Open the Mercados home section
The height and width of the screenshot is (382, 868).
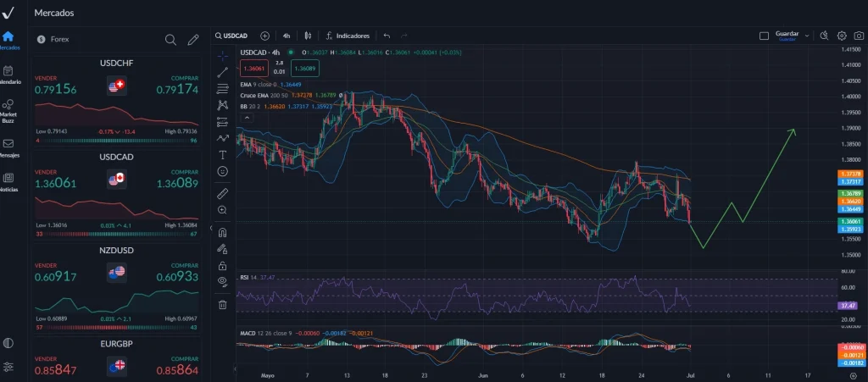[x=8, y=41]
